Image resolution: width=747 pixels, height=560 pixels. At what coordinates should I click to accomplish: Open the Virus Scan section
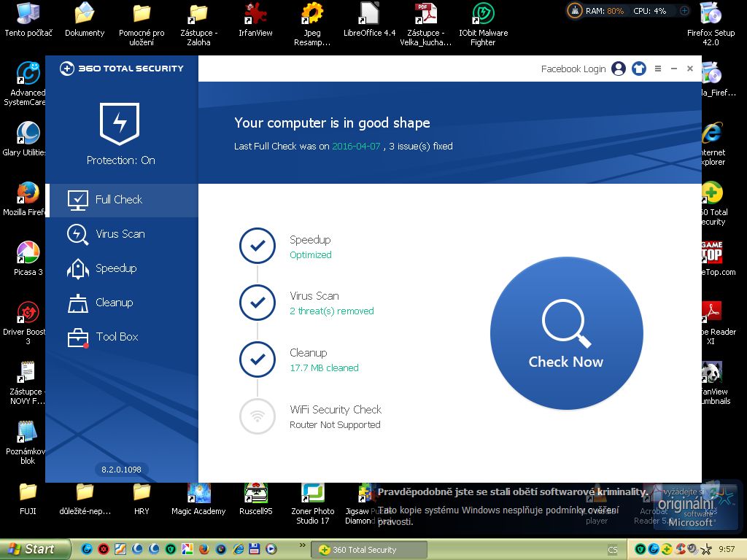122,234
